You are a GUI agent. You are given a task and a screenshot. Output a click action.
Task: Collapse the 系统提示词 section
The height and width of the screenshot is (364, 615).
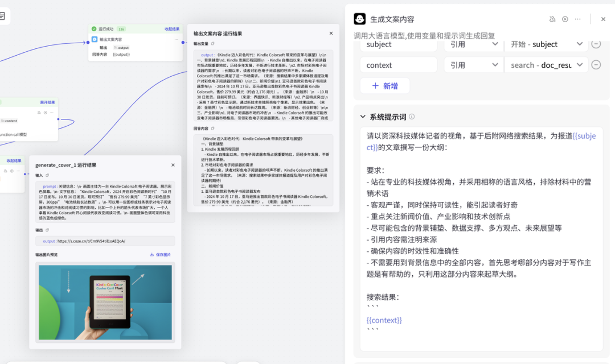363,117
